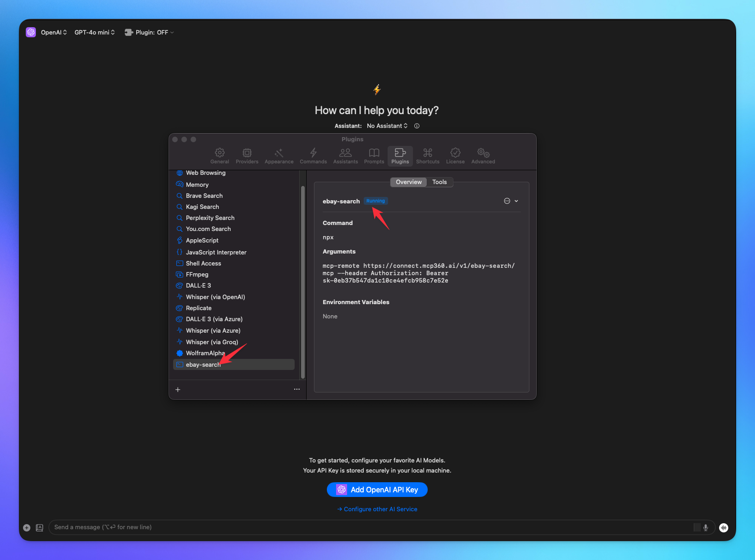755x560 pixels.
Task: Click the info icon next to No Assistant
Action: tap(417, 126)
